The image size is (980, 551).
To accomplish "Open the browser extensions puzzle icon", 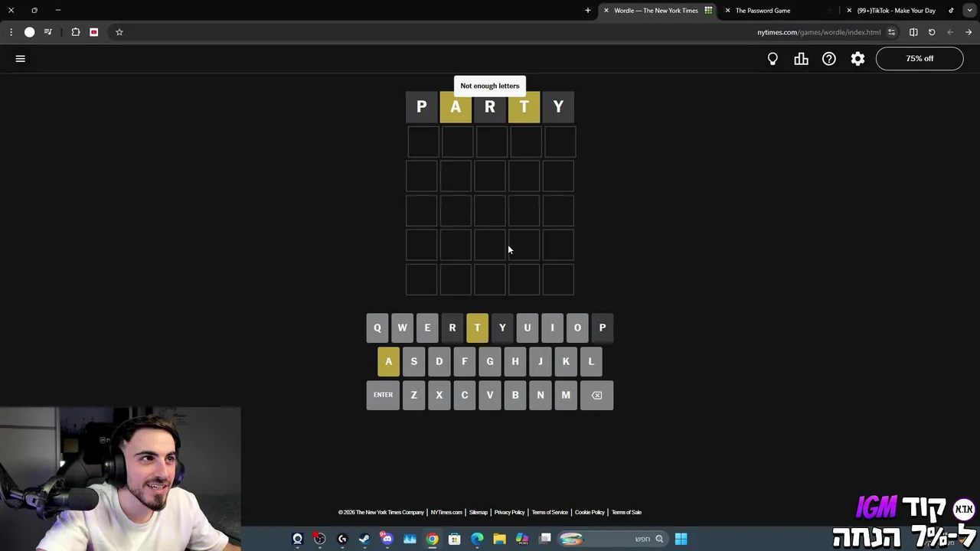I will click(76, 32).
